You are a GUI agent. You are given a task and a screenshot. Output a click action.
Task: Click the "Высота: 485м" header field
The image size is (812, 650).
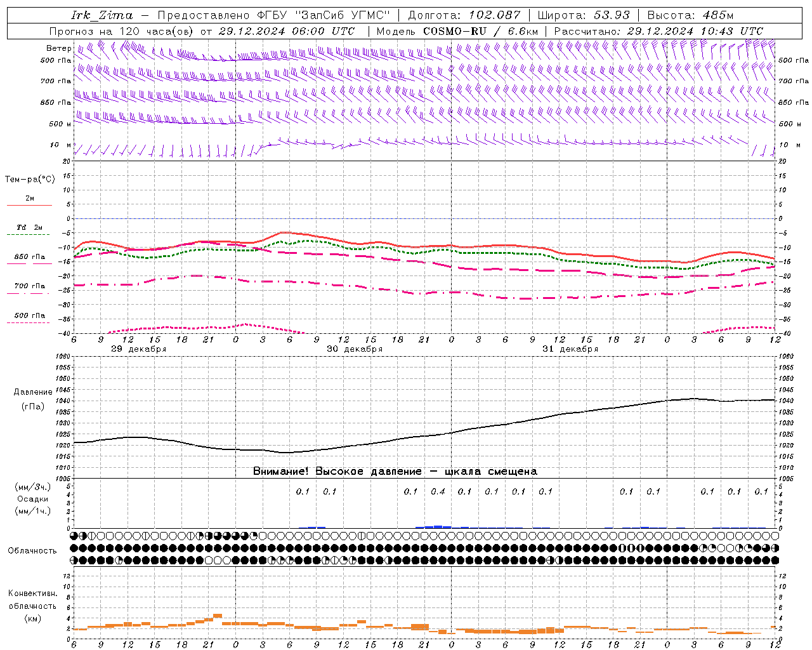coord(690,15)
